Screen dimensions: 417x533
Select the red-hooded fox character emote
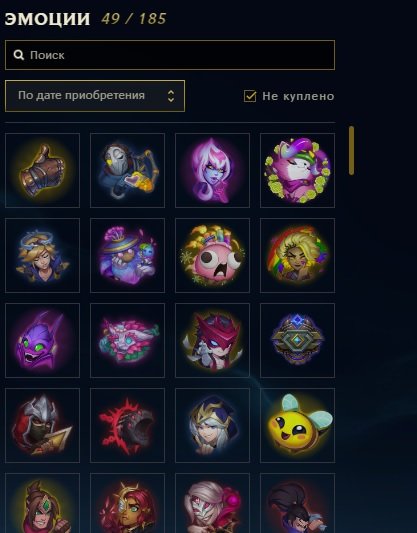point(212,340)
